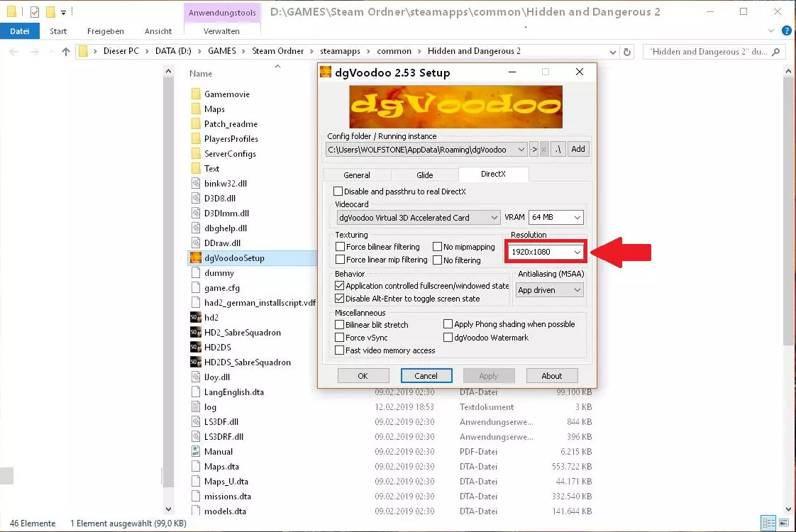
Task: Click the dgVoodooSetup application icon
Action: click(x=196, y=258)
